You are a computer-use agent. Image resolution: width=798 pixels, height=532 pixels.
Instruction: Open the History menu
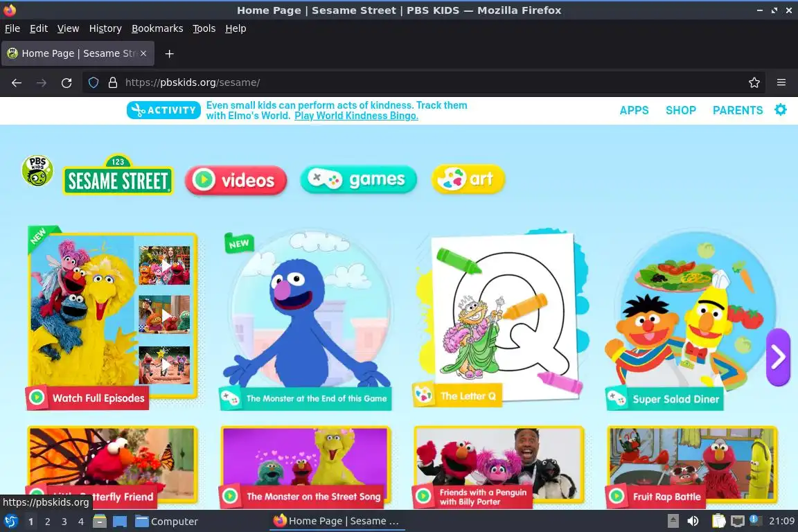(x=105, y=28)
